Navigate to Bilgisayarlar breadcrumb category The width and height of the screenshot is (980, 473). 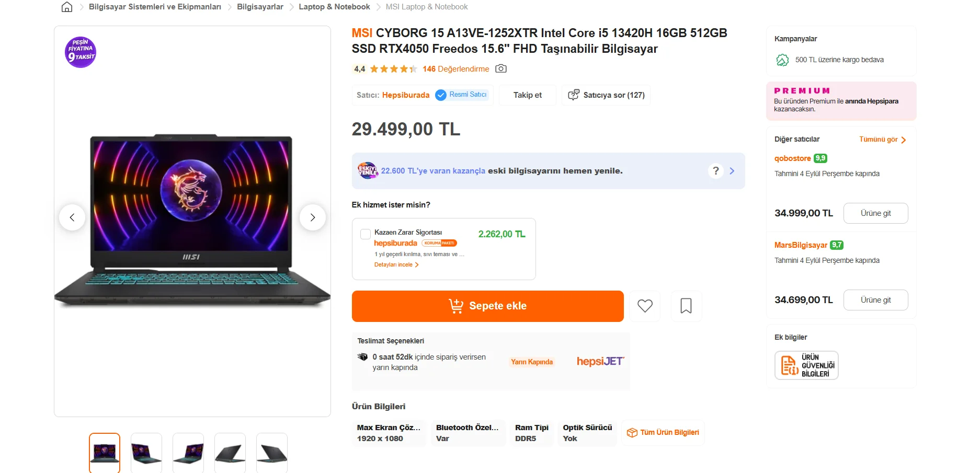(x=260, y=7)
